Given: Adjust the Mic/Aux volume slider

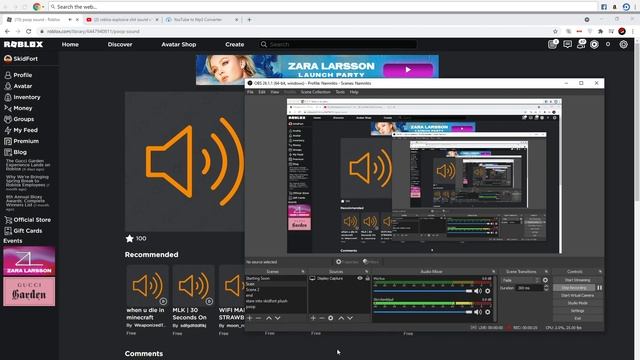Looking at the screenshot, I should pyautogui.click(x=422, y=291).
